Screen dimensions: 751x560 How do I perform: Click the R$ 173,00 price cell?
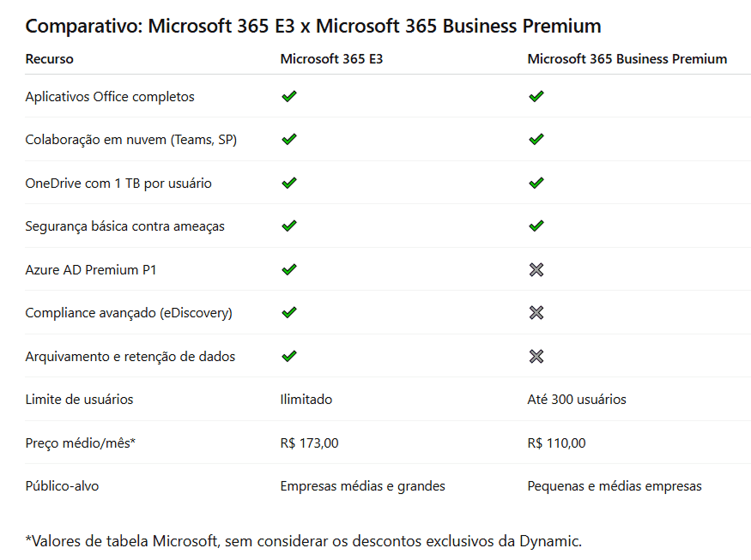310,443
